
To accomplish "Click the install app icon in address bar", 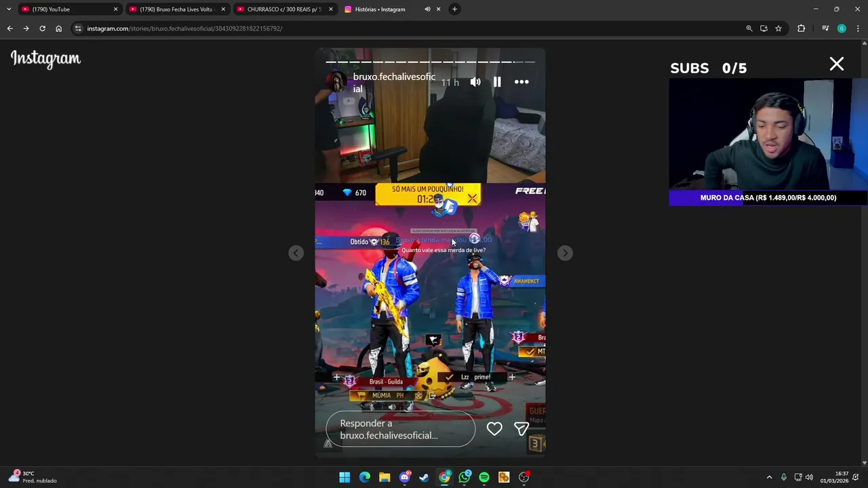I will [x=764, y=28].
